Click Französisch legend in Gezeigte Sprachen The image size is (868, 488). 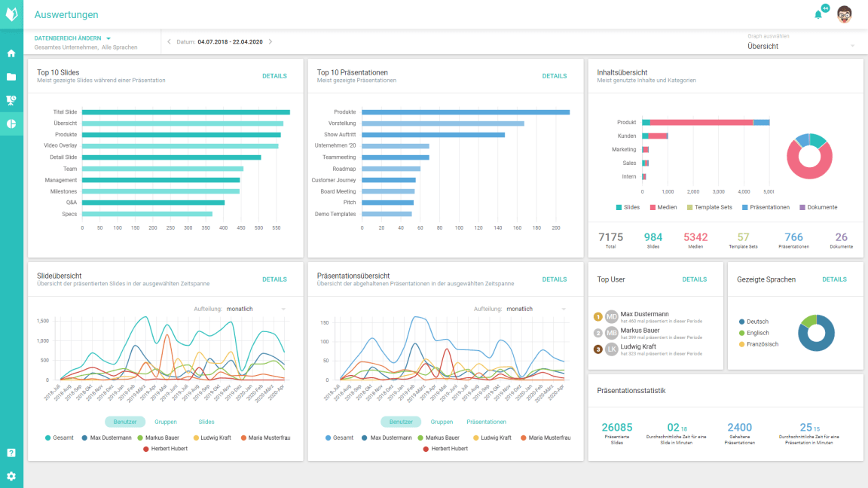pos(759,344)
